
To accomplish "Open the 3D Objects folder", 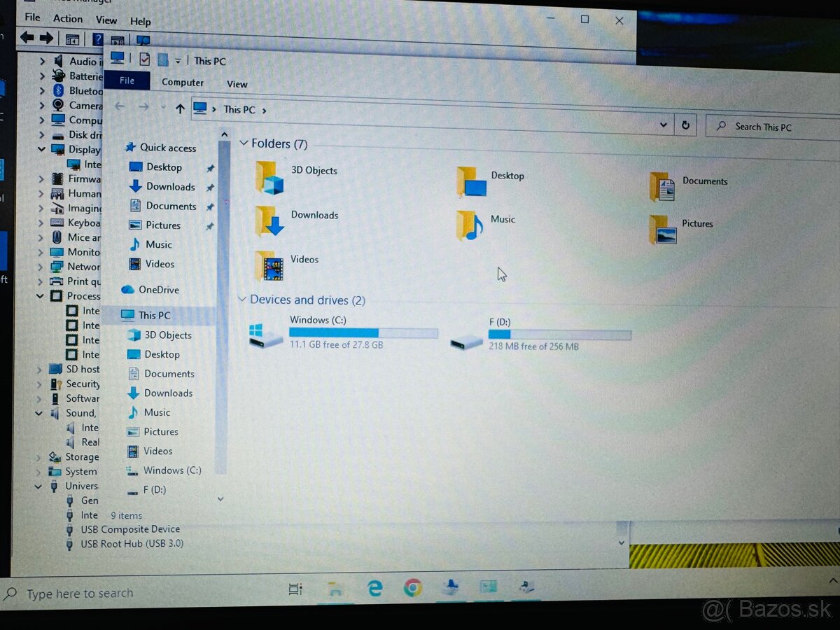I will [314, 170].
